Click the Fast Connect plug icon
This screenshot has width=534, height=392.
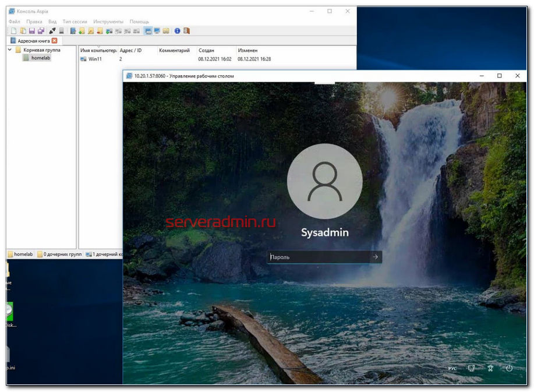(x=52, y=31)
